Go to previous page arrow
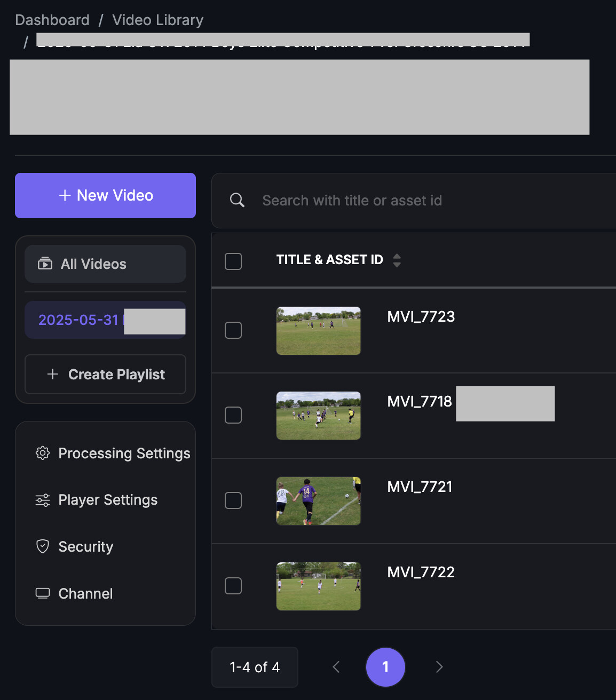This screenshot has width=616, height=700. coord(336,667)
